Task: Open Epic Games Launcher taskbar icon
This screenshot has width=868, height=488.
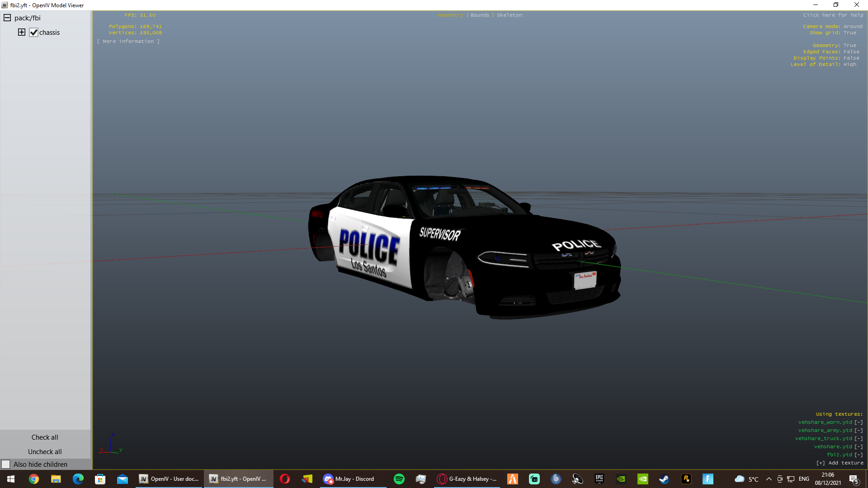Action: click(x=599, y=479)
